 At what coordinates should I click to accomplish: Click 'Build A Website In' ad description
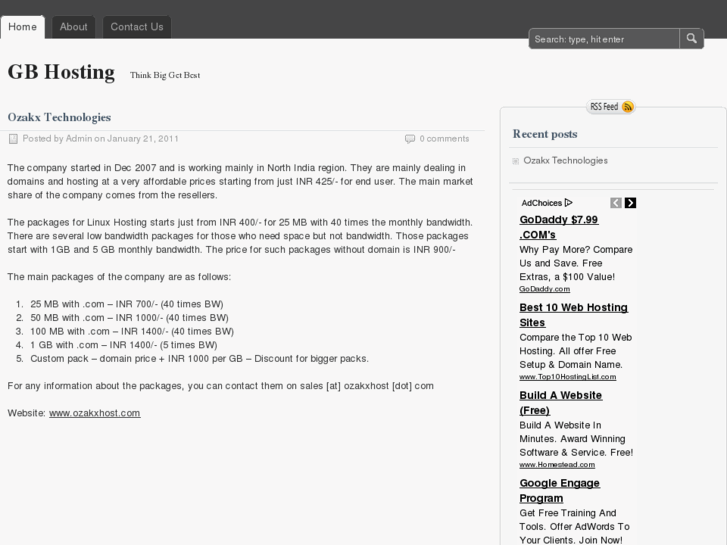(x=560, y=425)
